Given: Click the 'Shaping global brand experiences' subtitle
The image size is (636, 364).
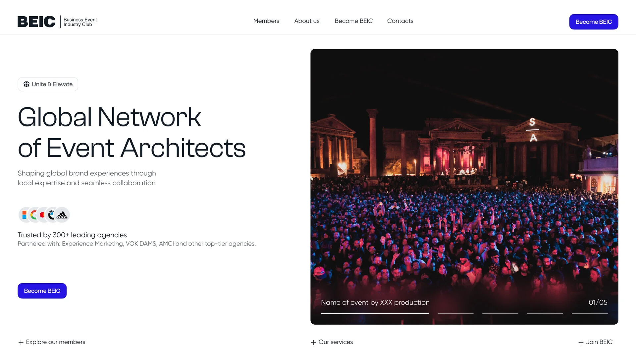Looking at the screenshot, I should [x=86, y=178].
